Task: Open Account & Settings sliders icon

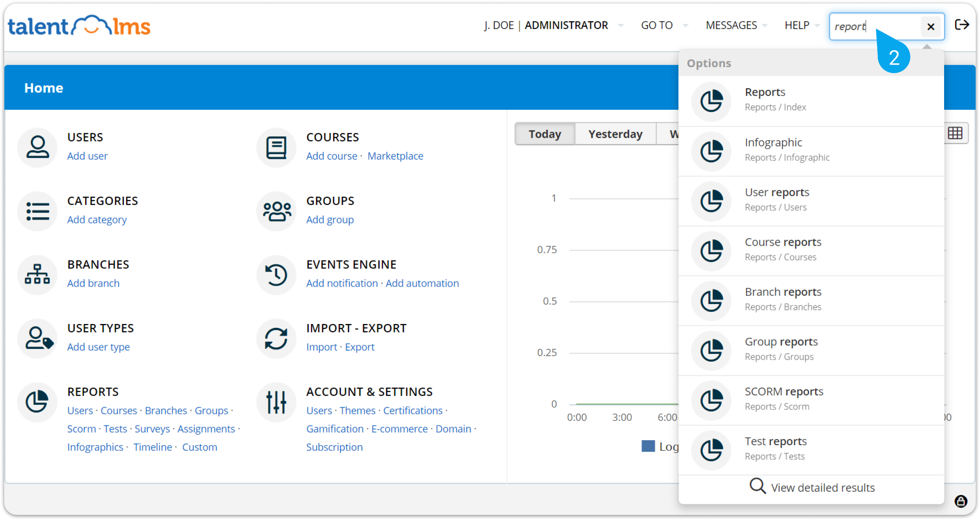Action: tap(277, 402)
